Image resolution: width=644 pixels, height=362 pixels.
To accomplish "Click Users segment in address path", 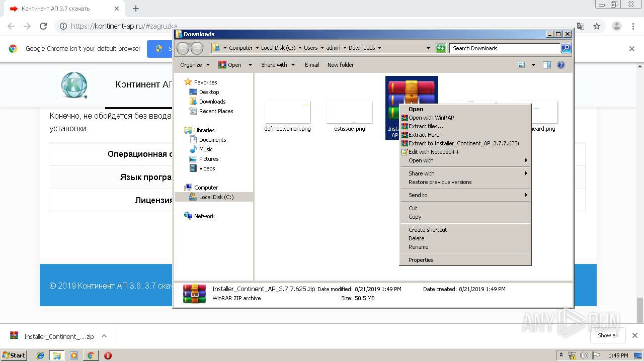I will click(x=310, y=48).
